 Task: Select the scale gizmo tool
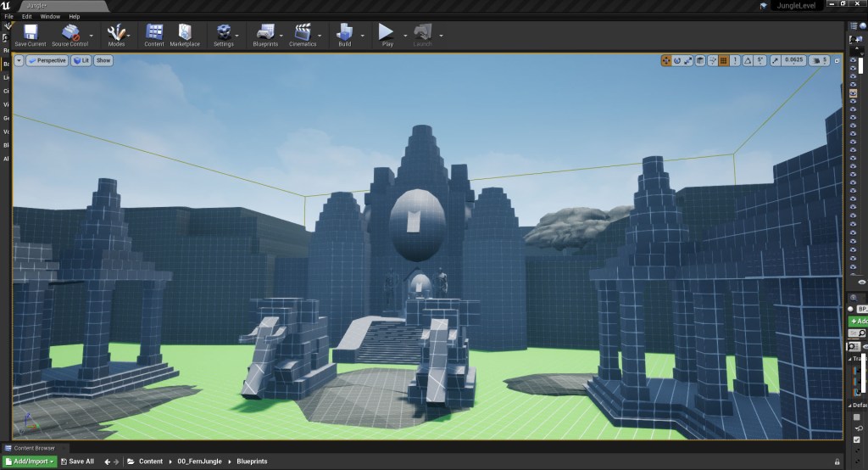click(688, 60)
